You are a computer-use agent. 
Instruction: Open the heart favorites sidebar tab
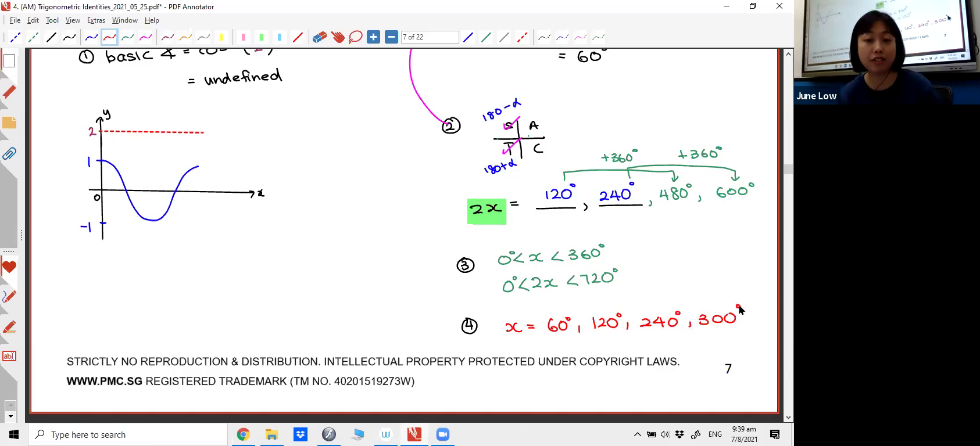tap(9, 268)
